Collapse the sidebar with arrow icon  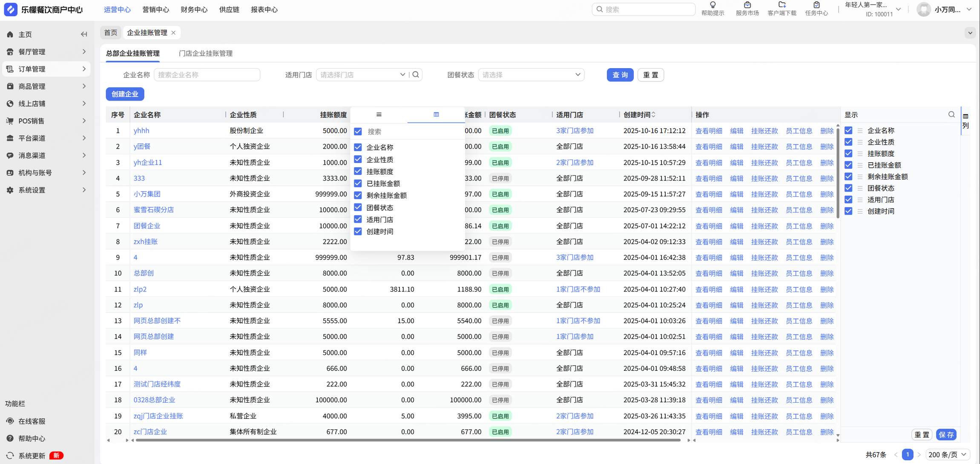coord(84,34)
